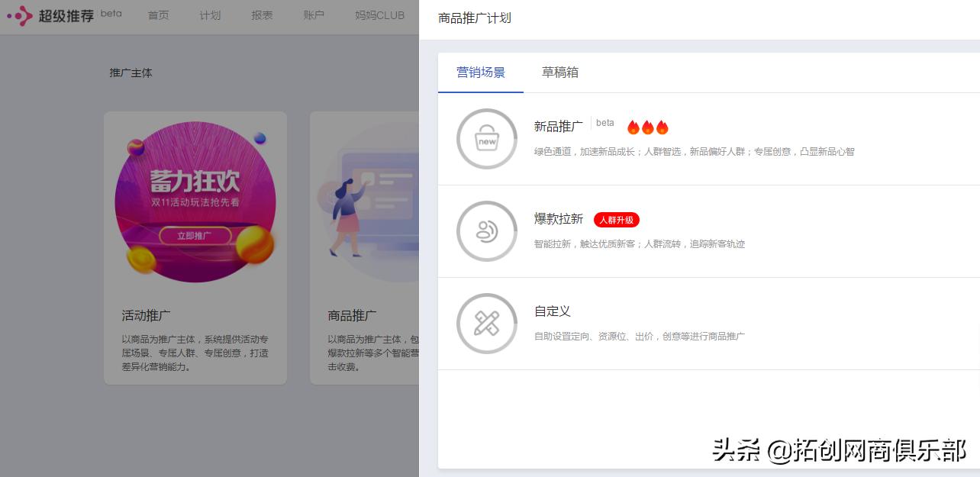Open the 账户 navigation item
The image size is (980, 477).
(x=313, y=15)
